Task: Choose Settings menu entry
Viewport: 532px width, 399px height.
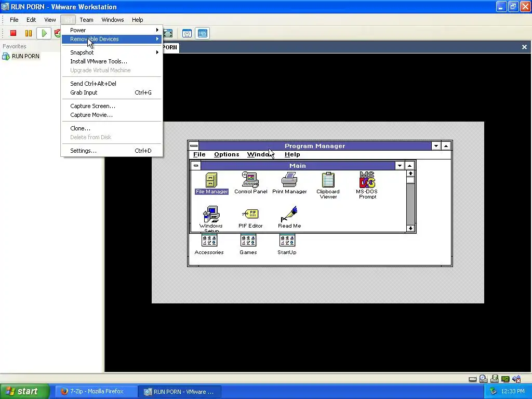Action: (x=112, y=151)
